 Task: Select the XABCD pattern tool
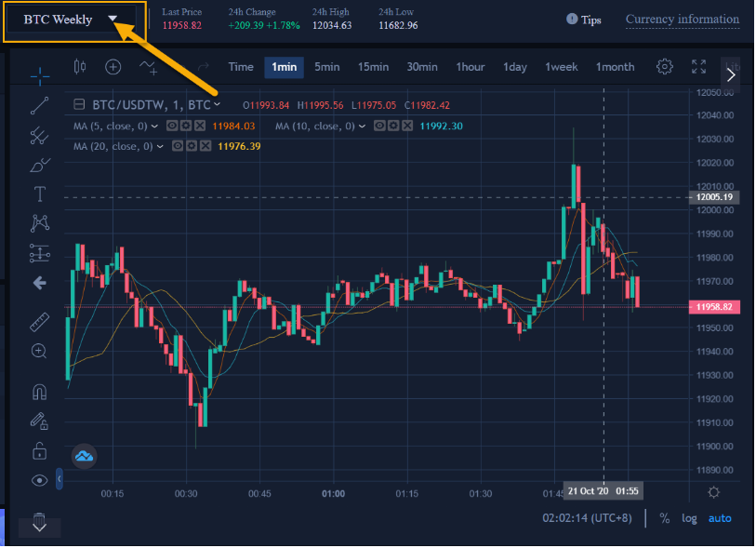click(40, 223)
